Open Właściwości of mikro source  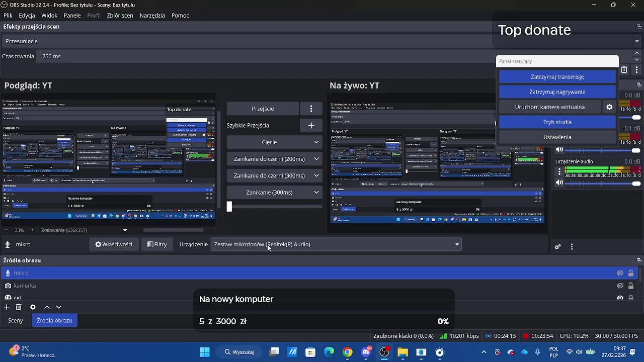114,244
